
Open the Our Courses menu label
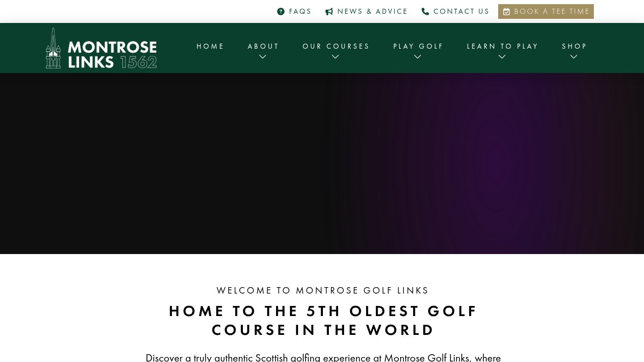pos(336,46)
